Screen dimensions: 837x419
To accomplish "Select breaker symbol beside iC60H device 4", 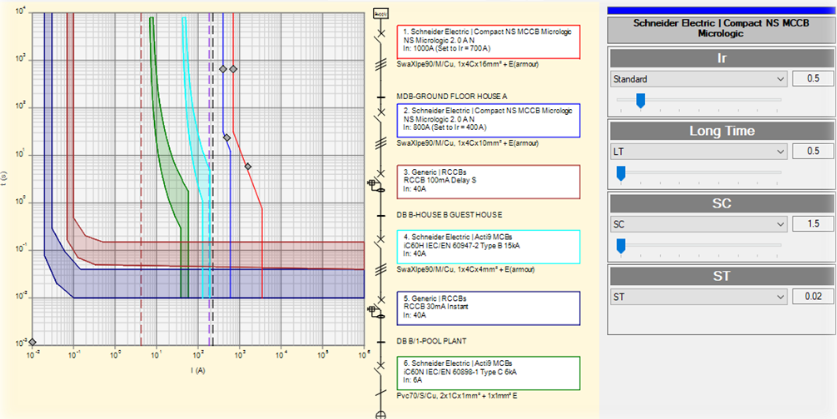I will pos(381,240).
